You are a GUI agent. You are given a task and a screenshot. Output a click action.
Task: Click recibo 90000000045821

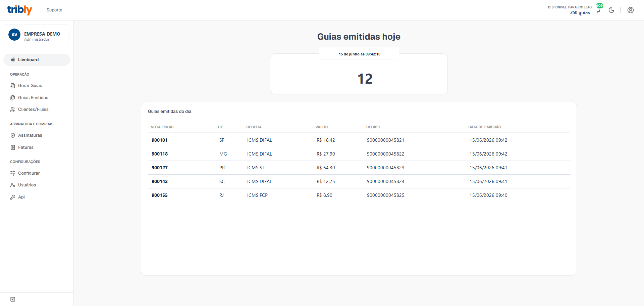(385, 140)
